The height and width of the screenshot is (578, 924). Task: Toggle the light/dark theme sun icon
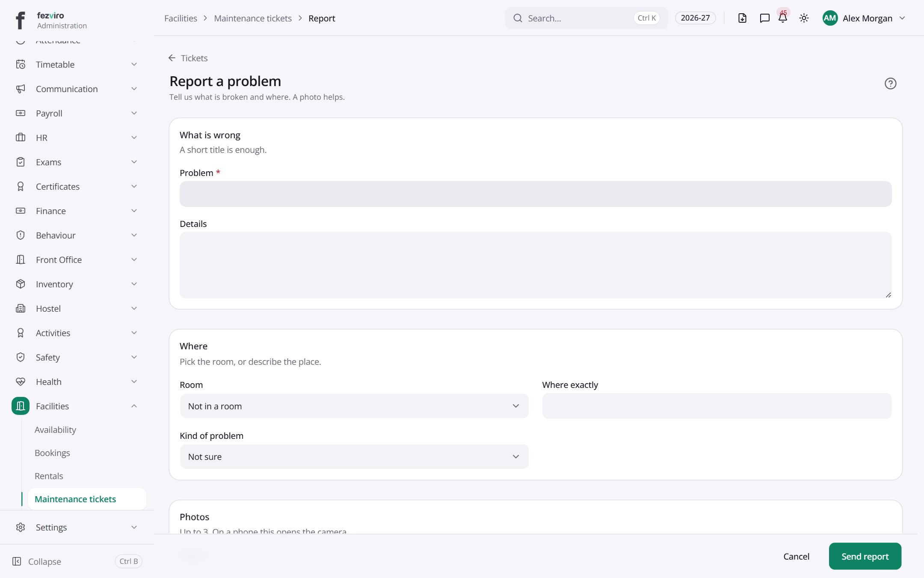point(804,18)
